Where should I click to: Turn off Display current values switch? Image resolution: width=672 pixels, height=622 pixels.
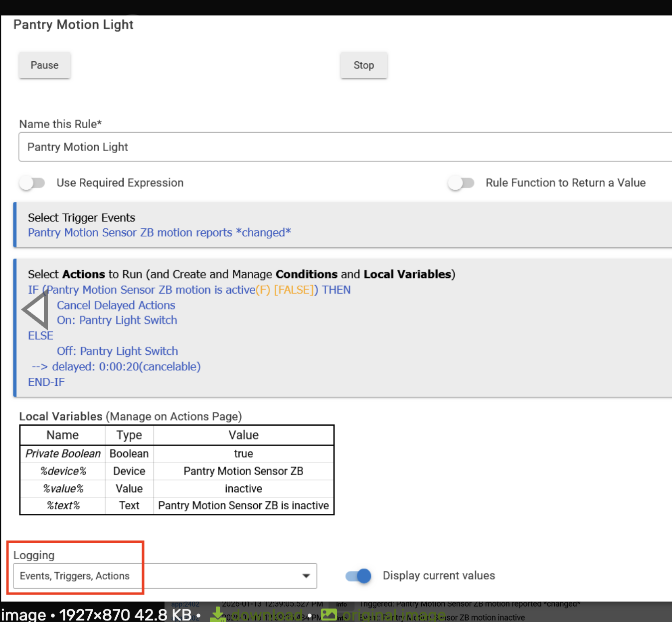pyautogui.click(x=358, y=576)
